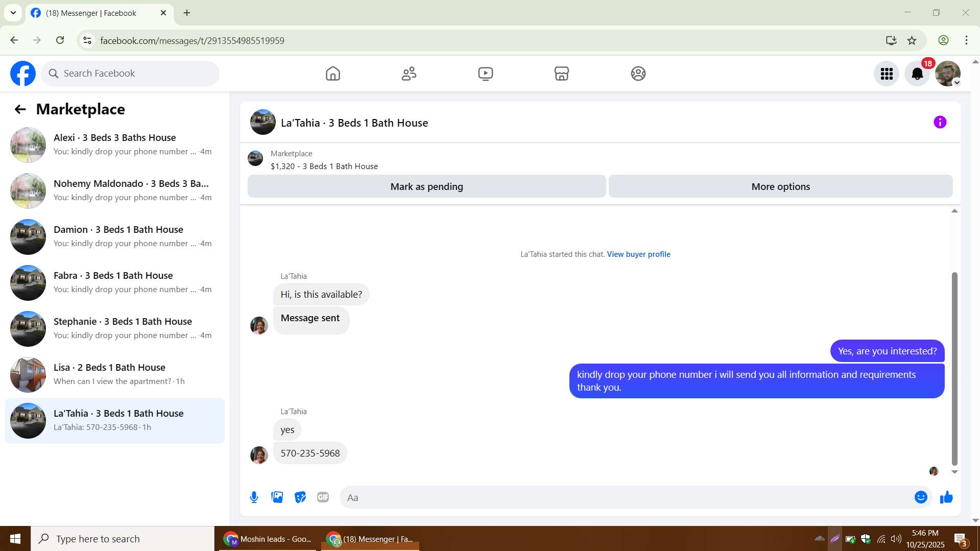This screenshot has width=980, height=551.
Task: Close the Messenger Facebook tab
Action: tap(163, 13)
